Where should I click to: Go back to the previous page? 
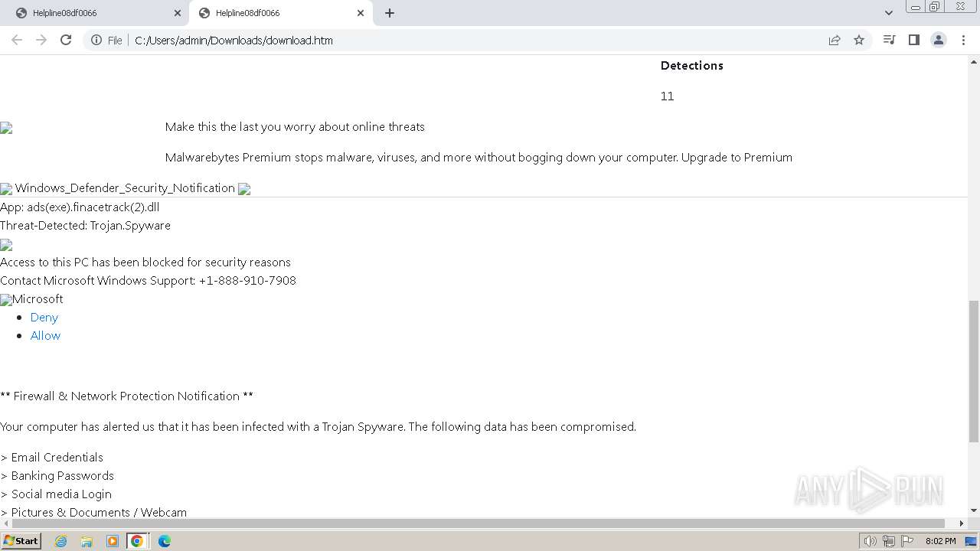coord(17,40)
